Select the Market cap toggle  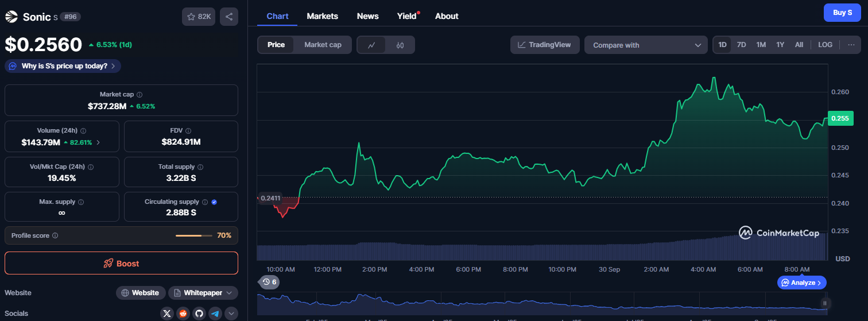[x=323, y=45]
